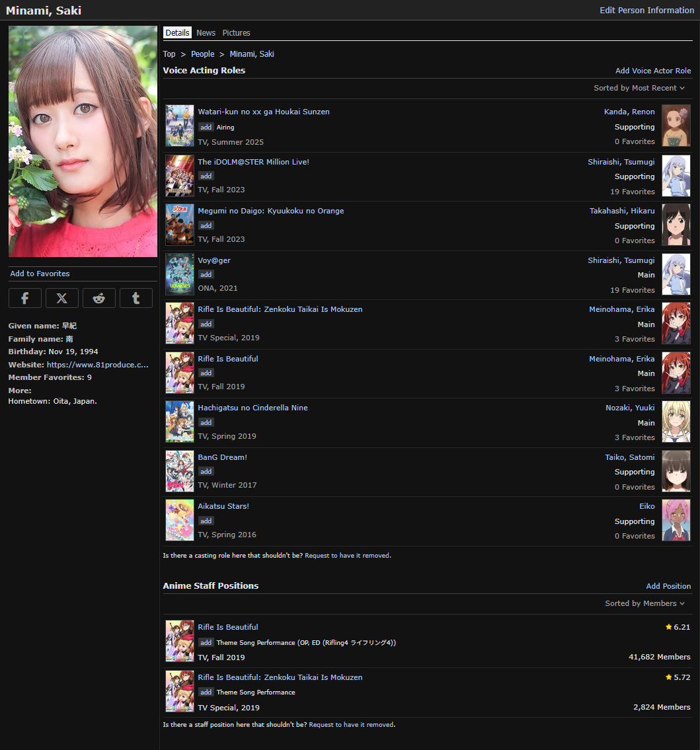
Task: Open Watari-kun no xx ga Houkai Sunzen title
Action: [x=264, y=112]
